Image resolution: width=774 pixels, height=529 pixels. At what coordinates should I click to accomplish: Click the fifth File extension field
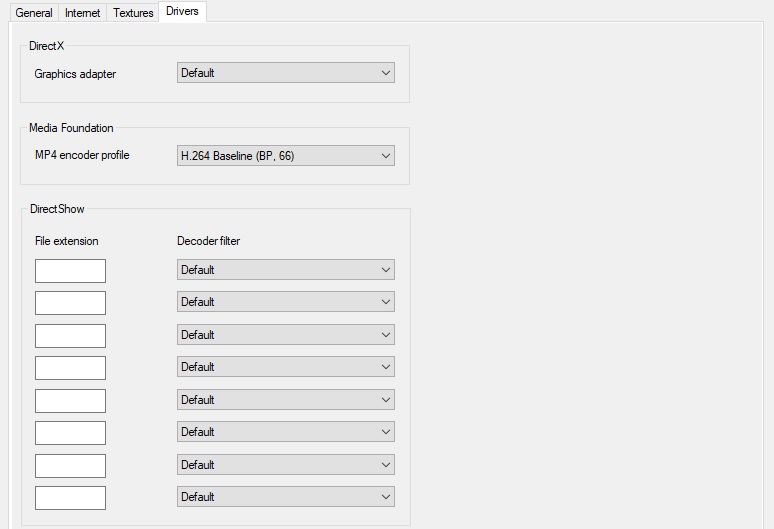70,401
